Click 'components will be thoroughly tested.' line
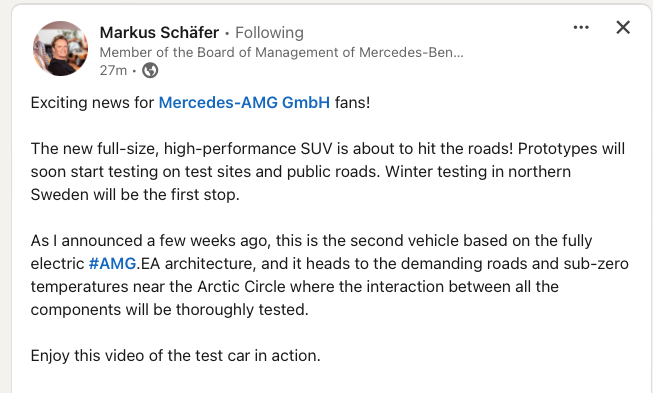This screenshot has height=393, width=653. click(169, 310)
